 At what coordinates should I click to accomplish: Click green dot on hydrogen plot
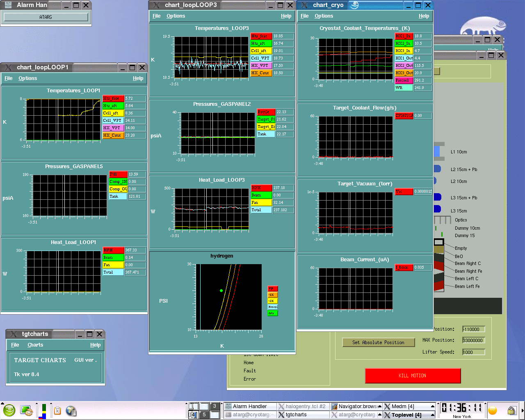point(221,291)
